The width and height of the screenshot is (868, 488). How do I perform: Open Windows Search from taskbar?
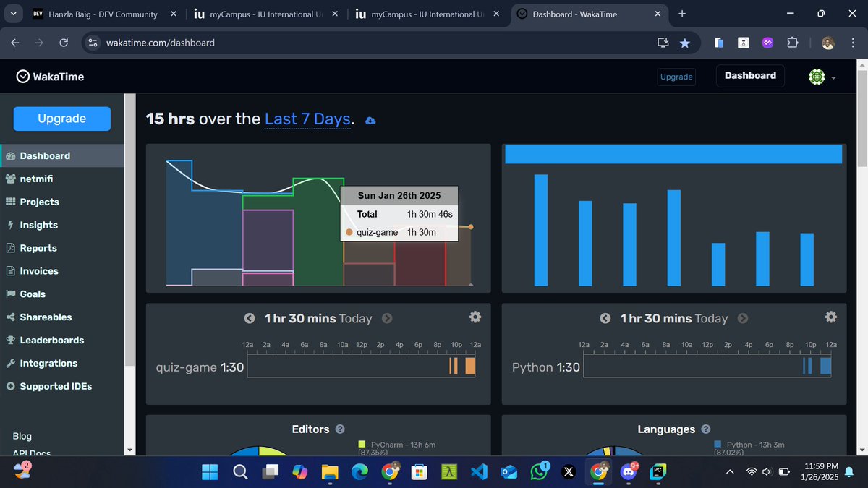pyautogui.click(x=241, y=472)
